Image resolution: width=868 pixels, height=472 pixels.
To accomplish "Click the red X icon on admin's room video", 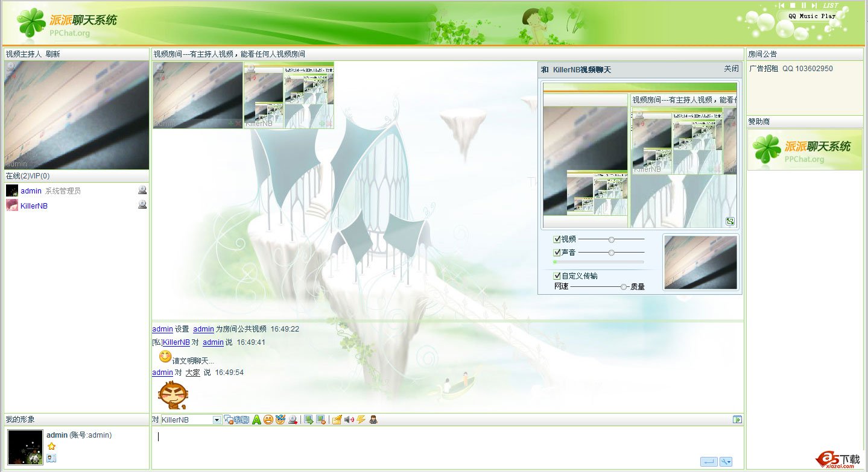I will [238, 124].
